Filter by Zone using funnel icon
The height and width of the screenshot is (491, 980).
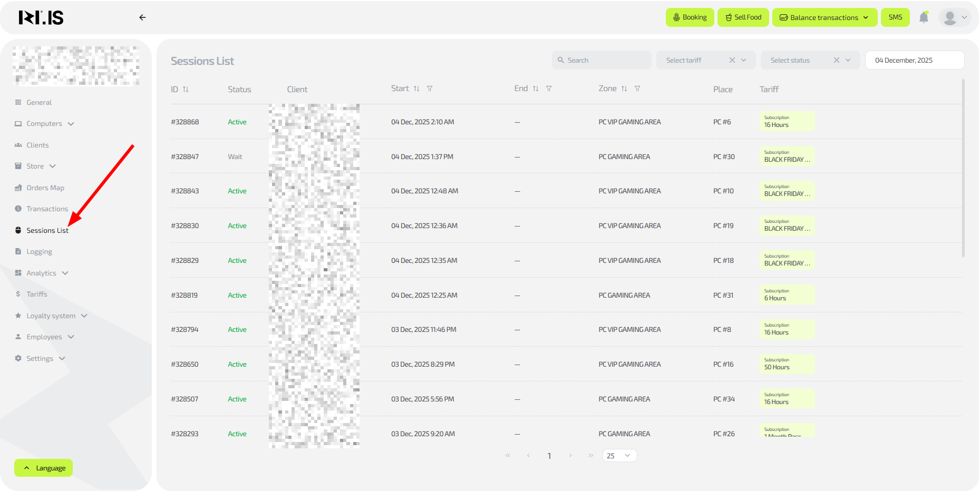(x=637, y=89)
